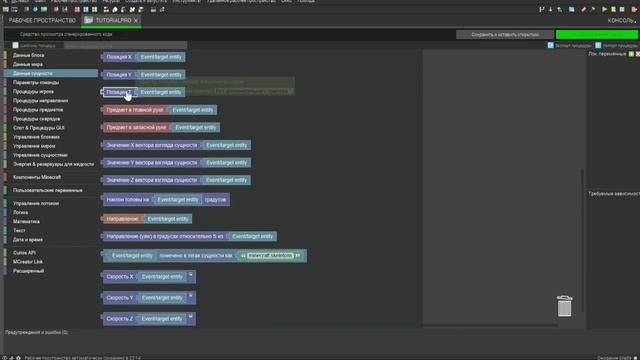Viewport: 640px width, 360px height.
Task: Select the MCreator Link category
Action: pos(28,262)
